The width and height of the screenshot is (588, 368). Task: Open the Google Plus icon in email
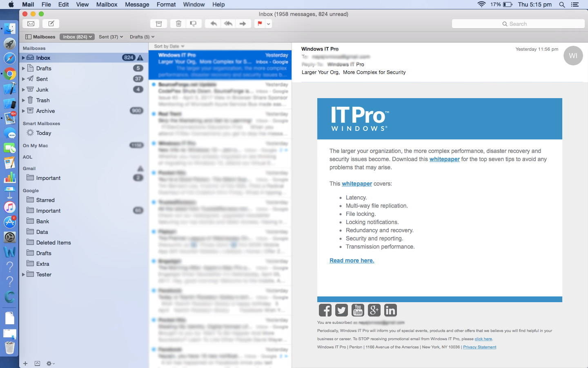coord(374,310)
